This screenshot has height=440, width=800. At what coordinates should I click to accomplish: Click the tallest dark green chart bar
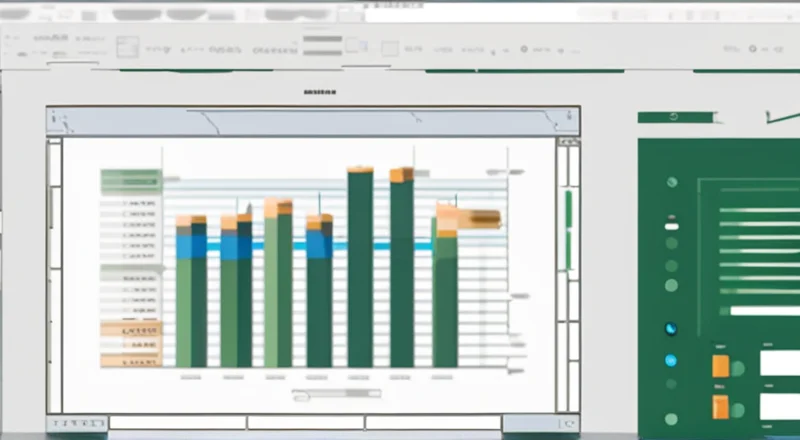pyautogui.click(x=360, y=270)
